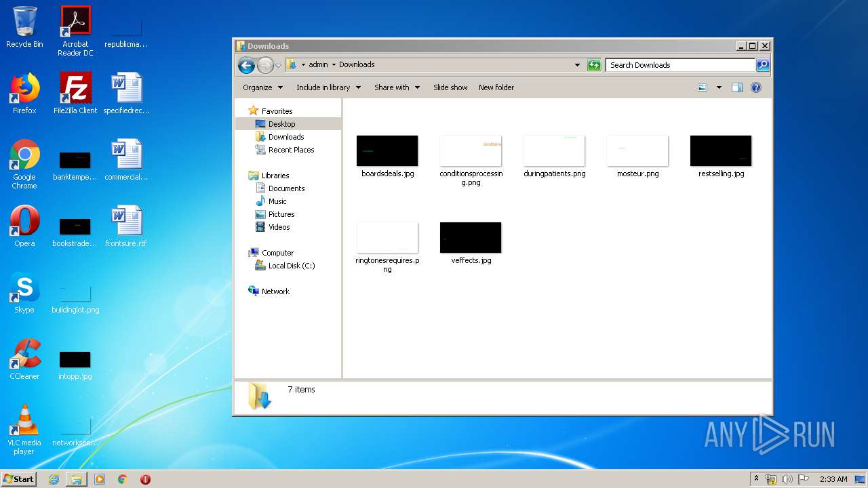Image resolution: width=868 pixels, height=488 pixels.
Task: Click the Opera icon in the taskbar
Action: (145, 479)
